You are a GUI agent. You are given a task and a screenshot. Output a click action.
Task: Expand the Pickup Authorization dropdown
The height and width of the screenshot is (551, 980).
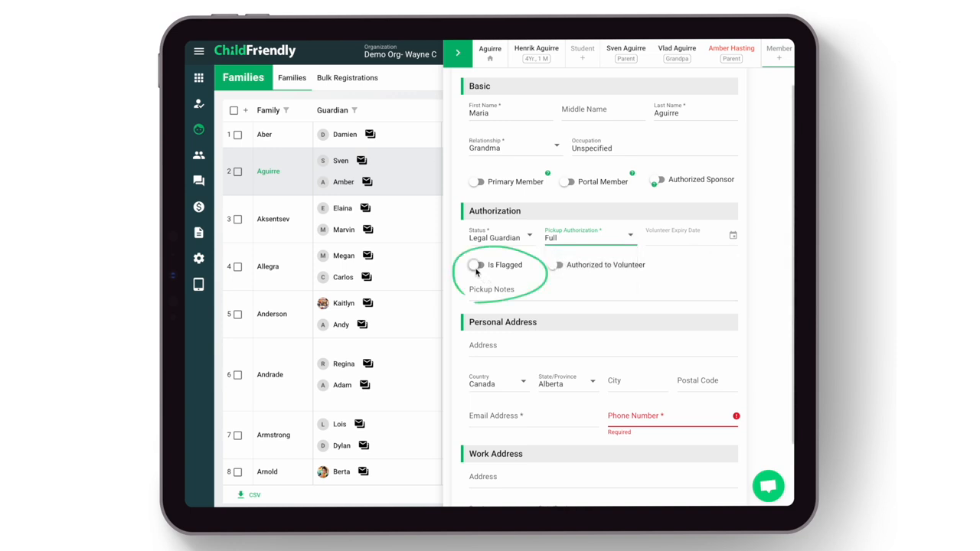coord(589,235)
